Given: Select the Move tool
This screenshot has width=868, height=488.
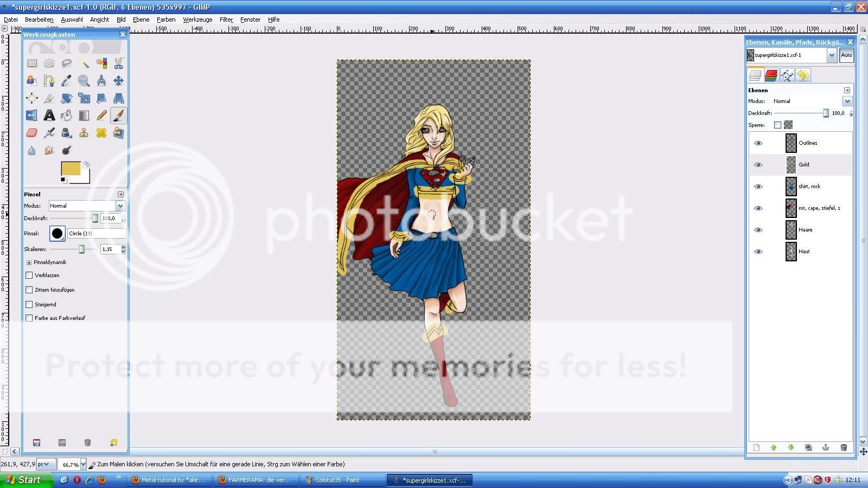Looking at the screenshot, I should (118, 81).
